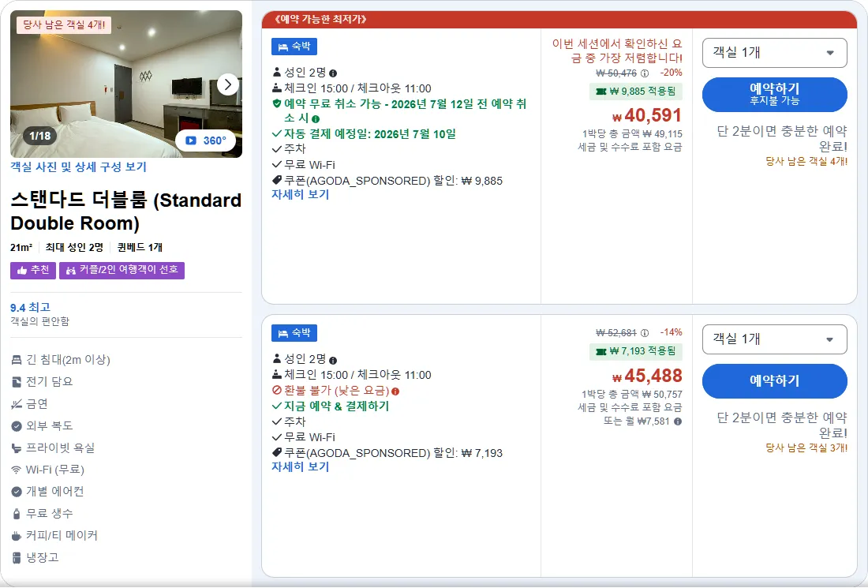Click info icon next to 성인 2명 in second offer
Viewport: 868px width, 588px height.
333,360
